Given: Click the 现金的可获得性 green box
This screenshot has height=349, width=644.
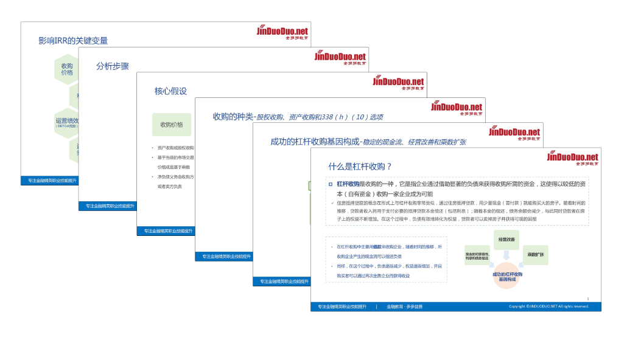Looking at the screenshot, I should tap(477, 255).
